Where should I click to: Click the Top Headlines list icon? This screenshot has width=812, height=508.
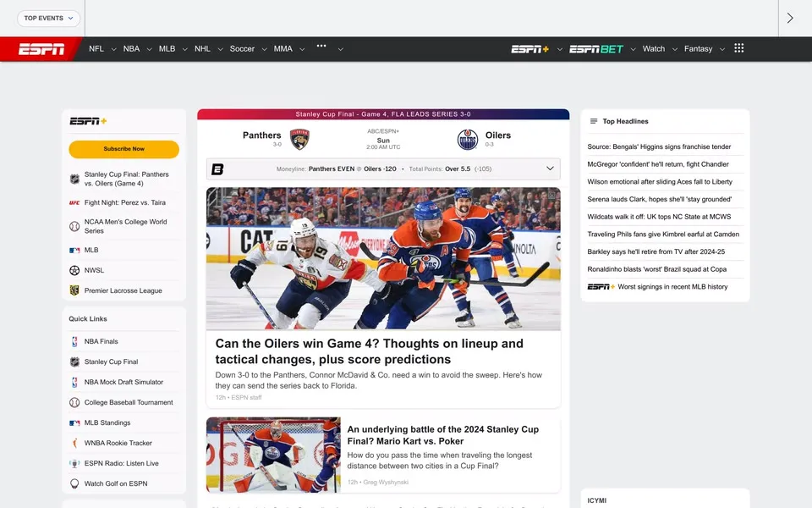tap(594, 121)
